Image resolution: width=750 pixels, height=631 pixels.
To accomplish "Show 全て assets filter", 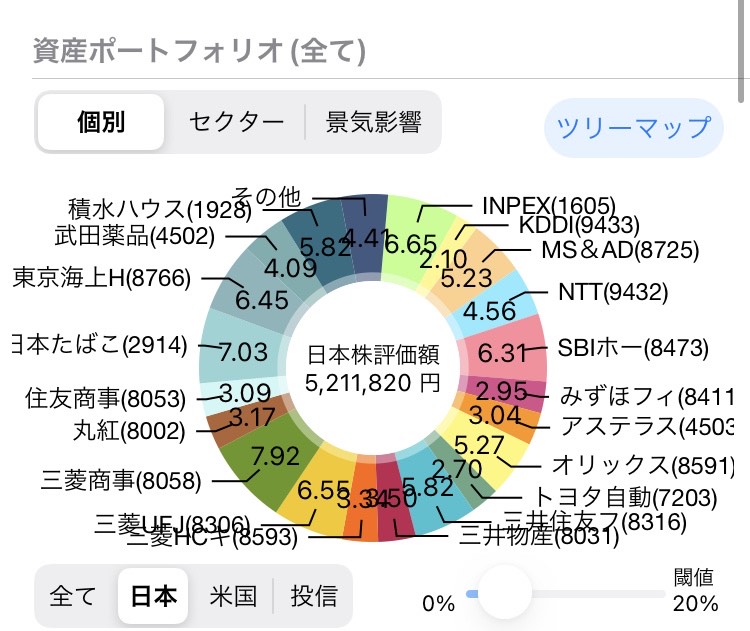I will 74,596.
